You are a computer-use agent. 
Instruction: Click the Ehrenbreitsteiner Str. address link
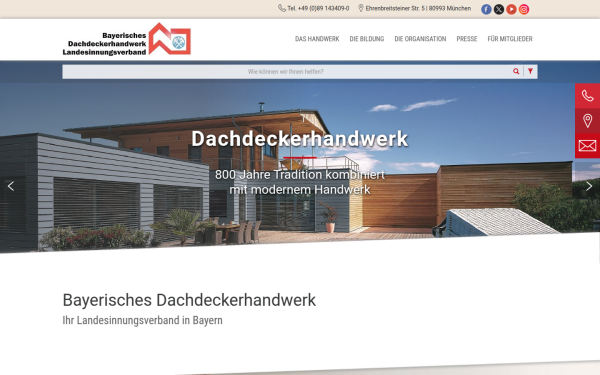click(x=414, y=8)
